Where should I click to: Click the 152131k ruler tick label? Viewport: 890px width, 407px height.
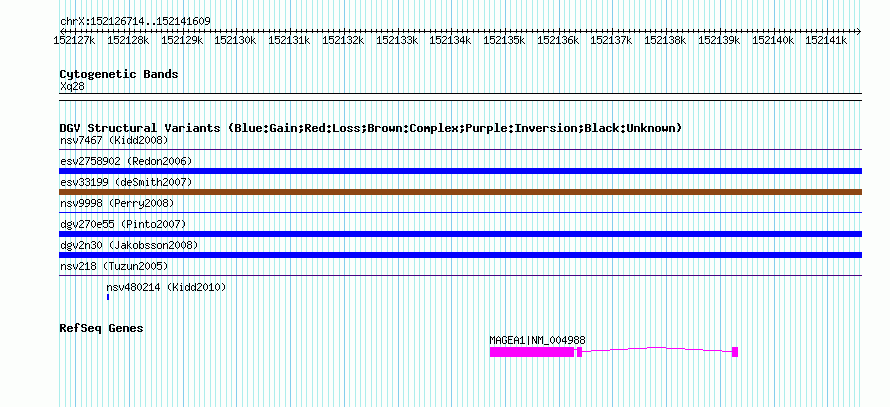tap(289, 40)
